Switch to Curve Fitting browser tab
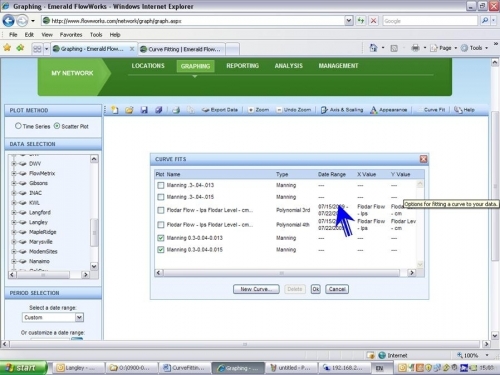Image resolution: width=500 pixels, height=375 pixels. coord(182,49)
